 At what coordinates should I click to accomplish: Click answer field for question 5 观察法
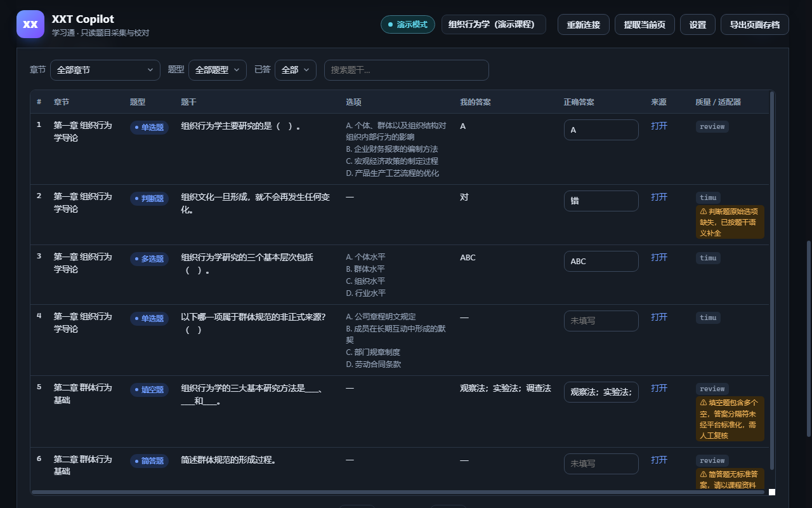601,392
